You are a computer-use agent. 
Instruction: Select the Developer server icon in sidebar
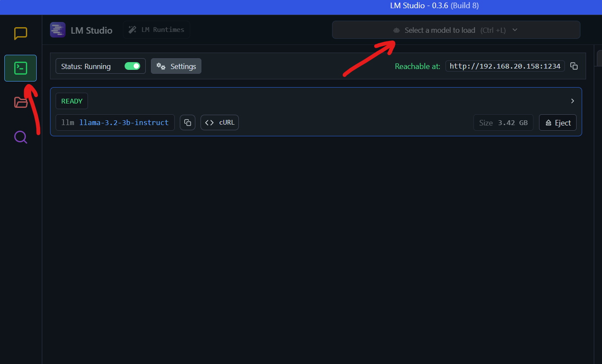pyautogui.click(x=20, y=68)
